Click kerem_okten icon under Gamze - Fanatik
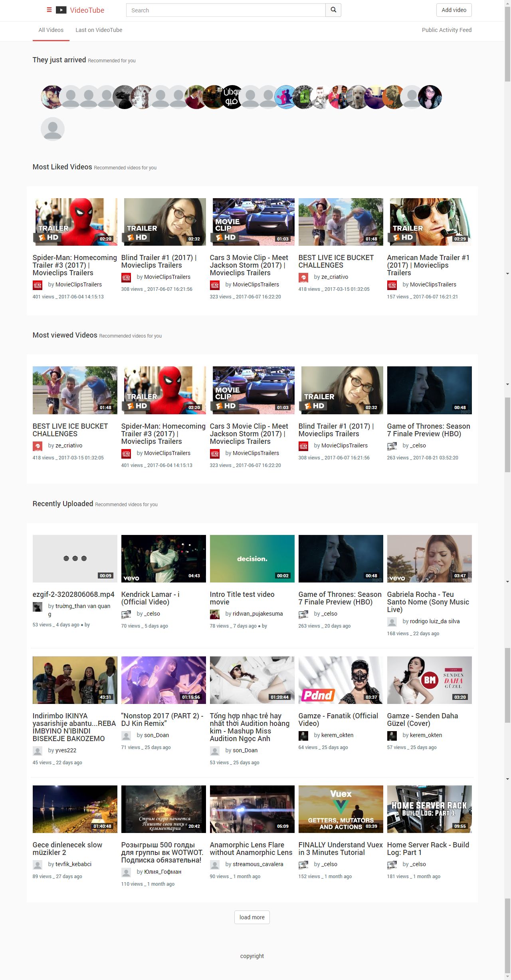This screenshot has height=980, width=511. point(303,736)
